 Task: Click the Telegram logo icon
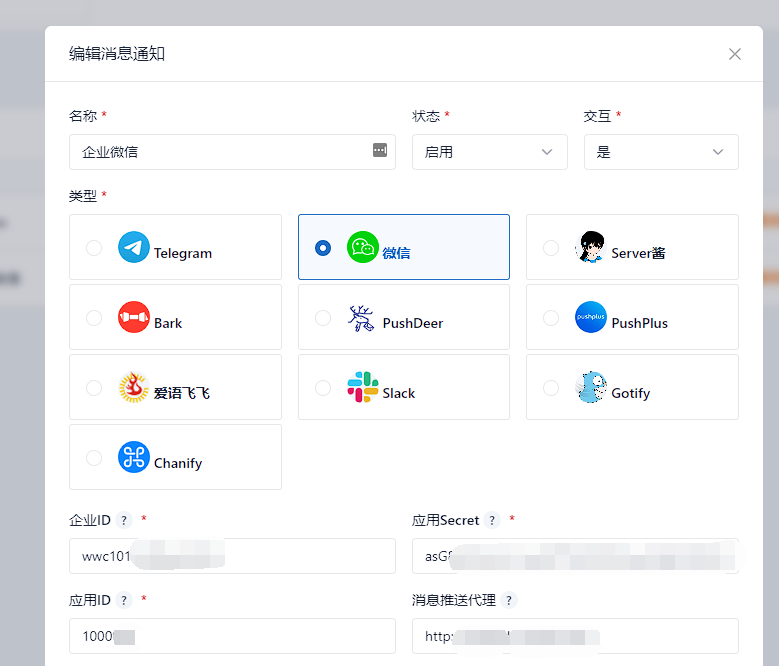[x=134, y=247]
